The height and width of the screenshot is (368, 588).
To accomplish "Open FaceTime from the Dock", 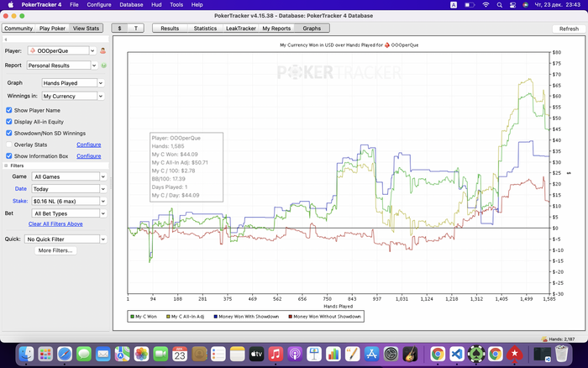I will pos(160,354).
